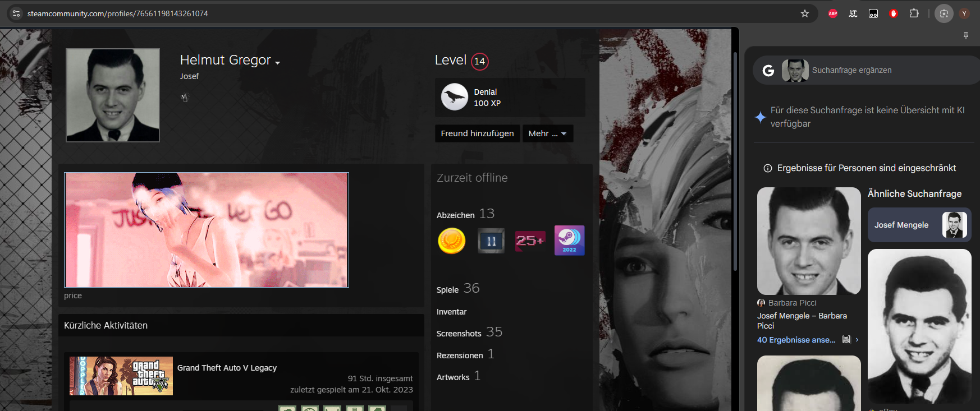Open the Mehr ... dropdown menu
The height and width of the screenshot is (411, 980).
click(x=547, y=133)
